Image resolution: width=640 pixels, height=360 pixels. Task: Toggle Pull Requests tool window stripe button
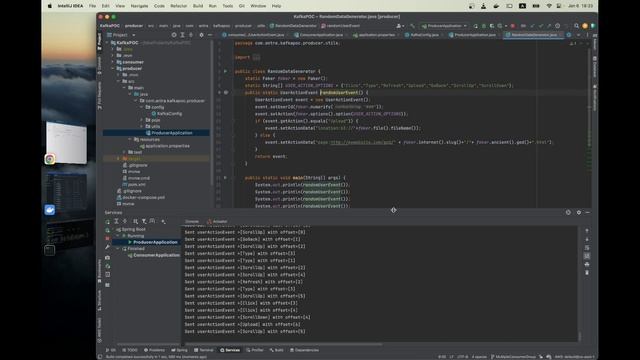[x=99, y=96]
